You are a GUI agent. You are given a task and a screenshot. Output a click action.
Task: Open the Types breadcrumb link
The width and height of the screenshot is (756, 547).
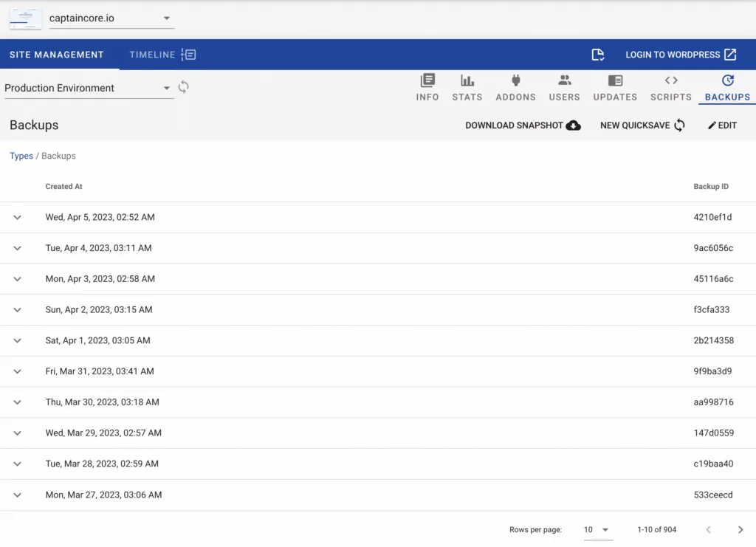(x=21, y=156)
